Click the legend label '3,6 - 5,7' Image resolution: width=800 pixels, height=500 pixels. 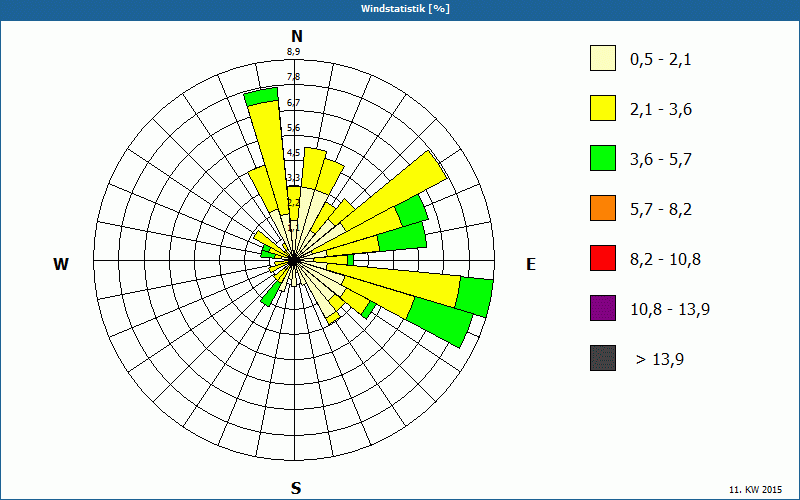661,160
